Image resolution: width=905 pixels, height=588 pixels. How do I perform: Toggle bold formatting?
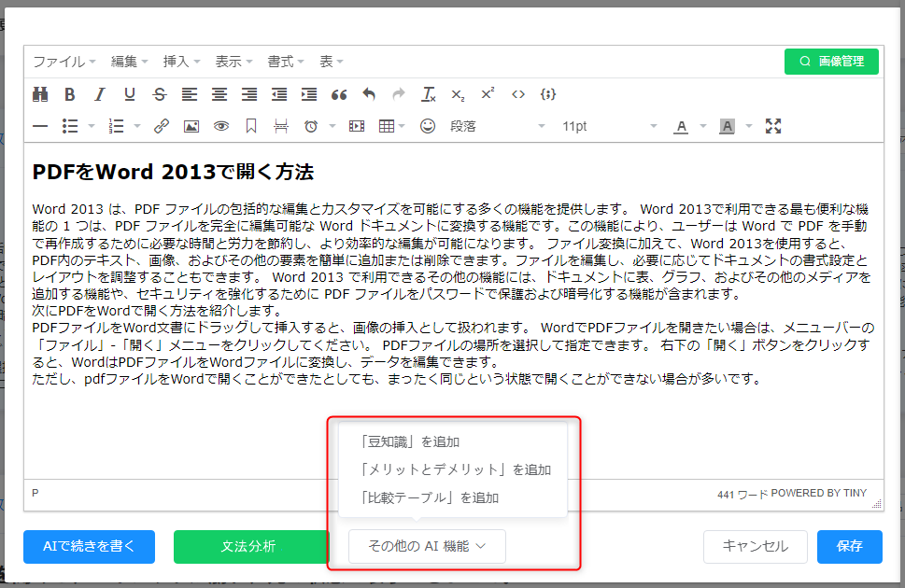pos(70,94)
